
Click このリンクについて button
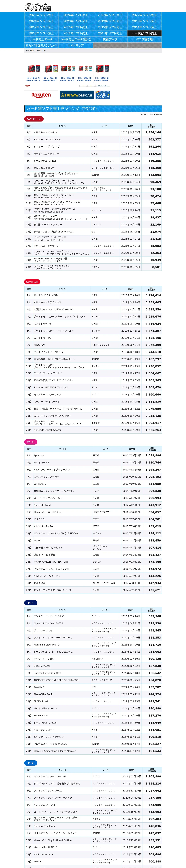click(x=103, y=86)
